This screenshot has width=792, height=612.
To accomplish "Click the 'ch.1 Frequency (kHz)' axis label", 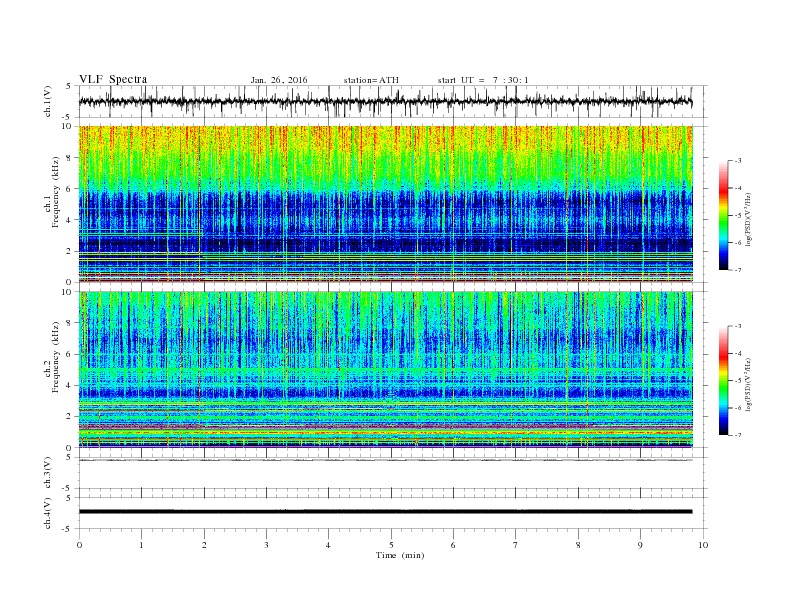I will [x=52, y=204].
